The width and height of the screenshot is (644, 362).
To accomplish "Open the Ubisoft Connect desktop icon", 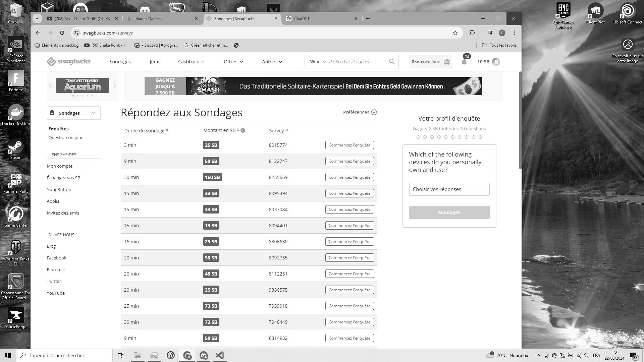I will [x=628, y=13].
